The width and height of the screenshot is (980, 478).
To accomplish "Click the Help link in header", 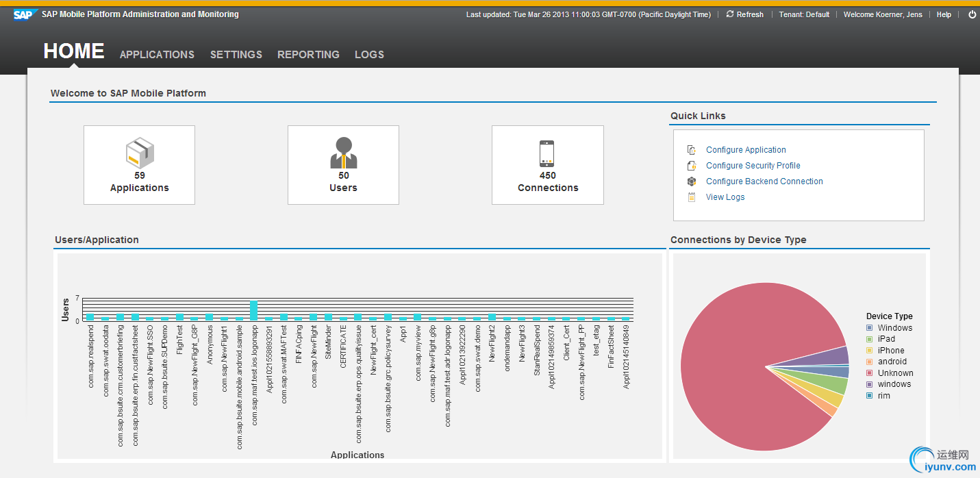I will pos(944,14).
